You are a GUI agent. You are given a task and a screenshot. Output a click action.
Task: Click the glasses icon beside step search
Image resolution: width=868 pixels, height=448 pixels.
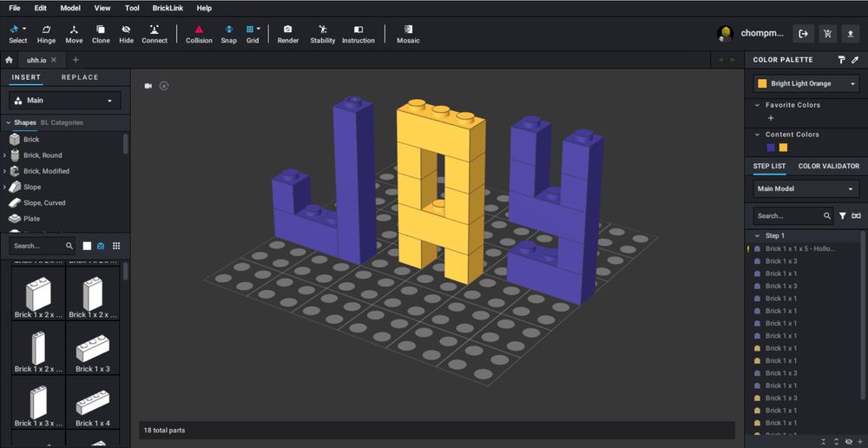pos(857,216)
